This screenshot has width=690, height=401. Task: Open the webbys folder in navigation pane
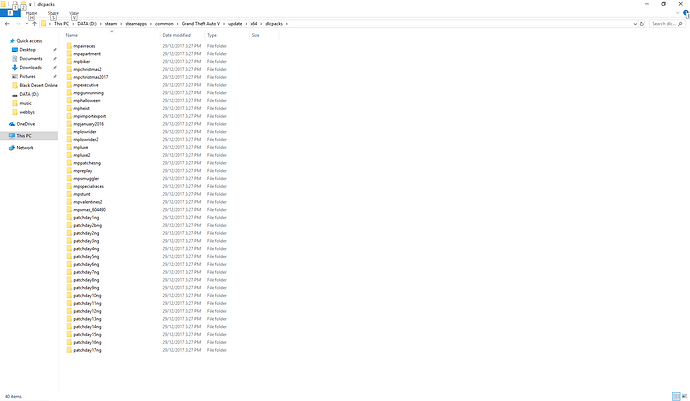27,112
